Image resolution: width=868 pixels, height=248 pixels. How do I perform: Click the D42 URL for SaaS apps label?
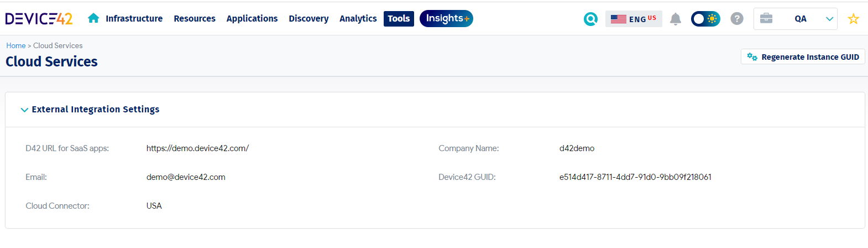pyautogui.click(x=67, y=148)
